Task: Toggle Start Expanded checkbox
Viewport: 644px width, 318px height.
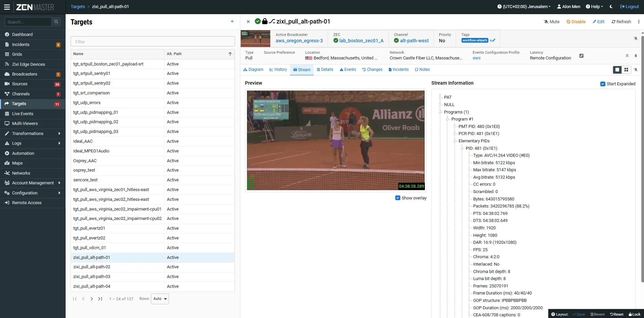Action: pos(603,84)
